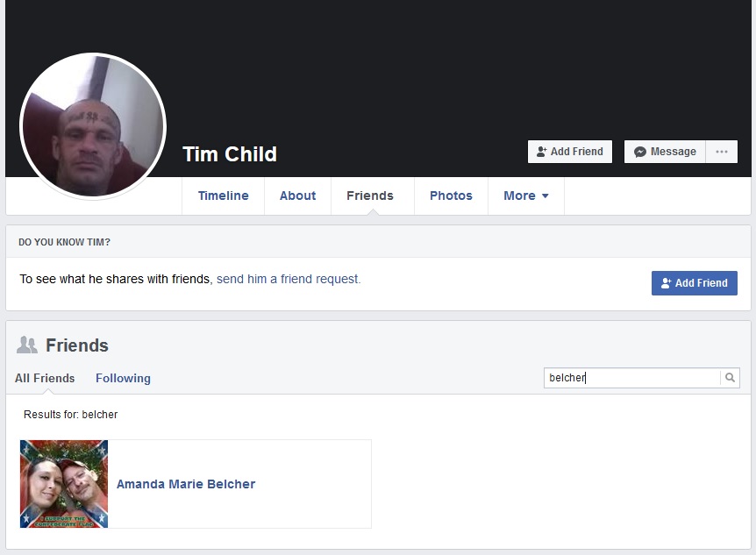
Task: Select the All Friends filter
Action: click(x=45, y=379)
